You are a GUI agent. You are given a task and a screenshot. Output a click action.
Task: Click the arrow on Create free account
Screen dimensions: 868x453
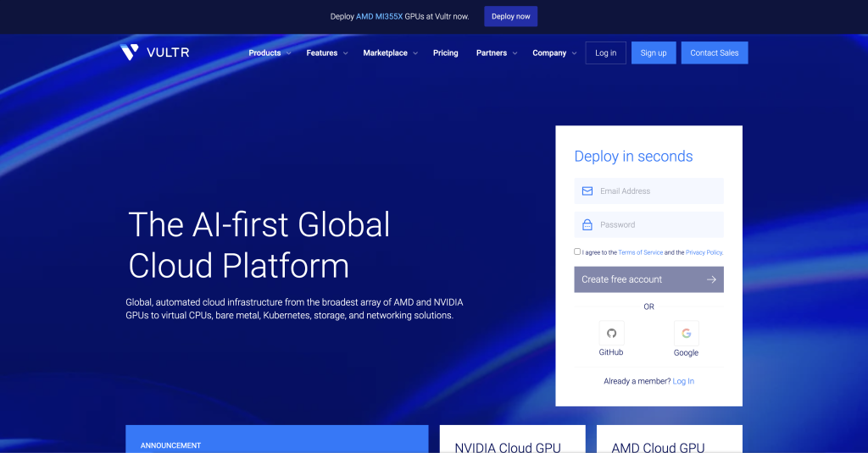pyautogui.click(x=711, y=279)
